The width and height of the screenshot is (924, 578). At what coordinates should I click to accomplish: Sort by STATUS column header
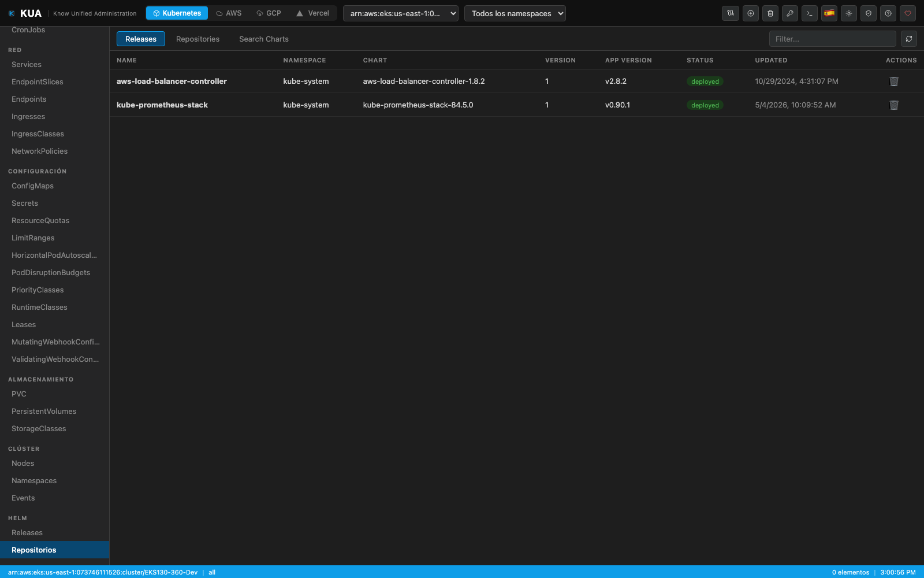(700, 60)
